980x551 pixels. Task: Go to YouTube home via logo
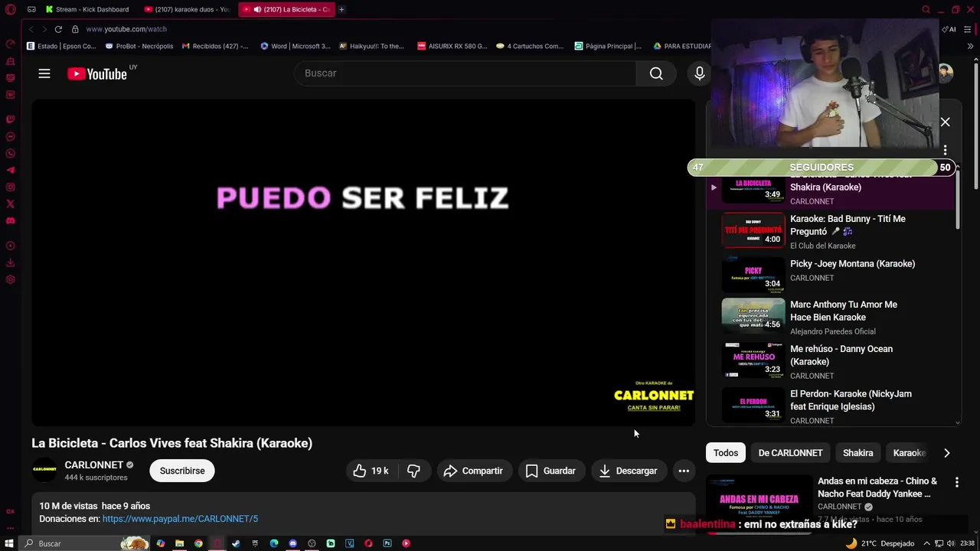pyautogui.click(x=97, y=73)
